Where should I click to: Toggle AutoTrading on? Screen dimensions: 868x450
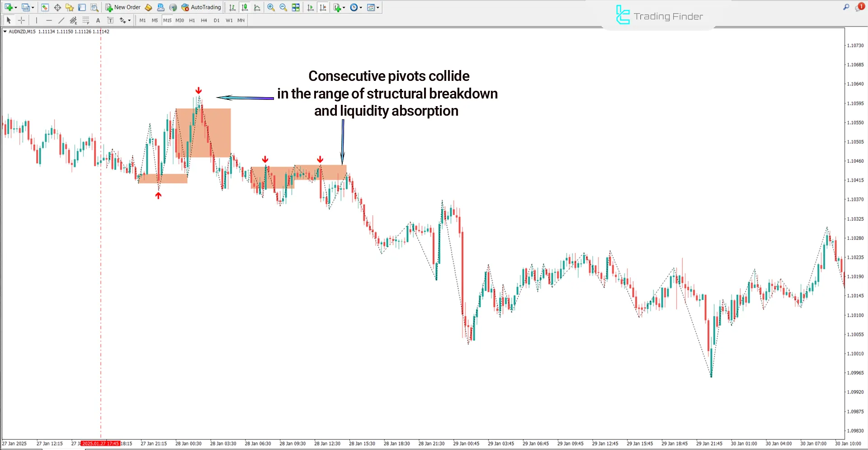(x=201, y=7)
